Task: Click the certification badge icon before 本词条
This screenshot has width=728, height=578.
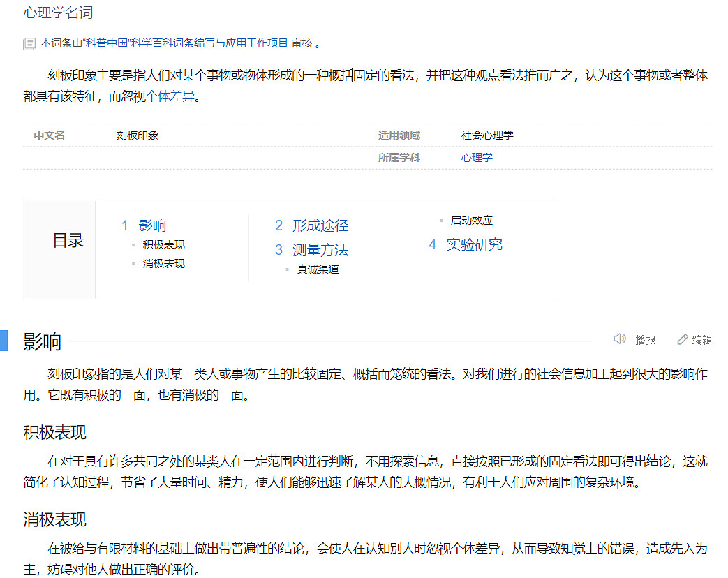Action: (x=29, y=43)
